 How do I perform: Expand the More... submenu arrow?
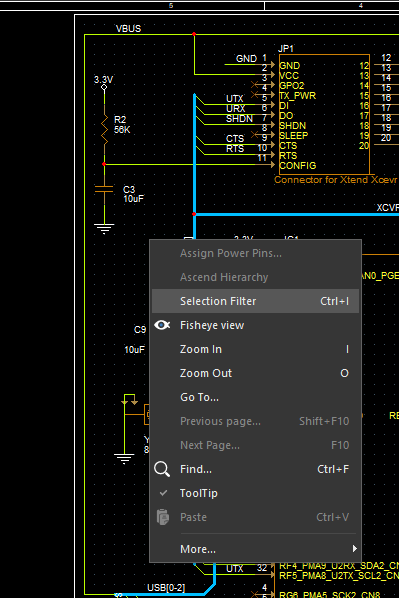coord(354,548)
